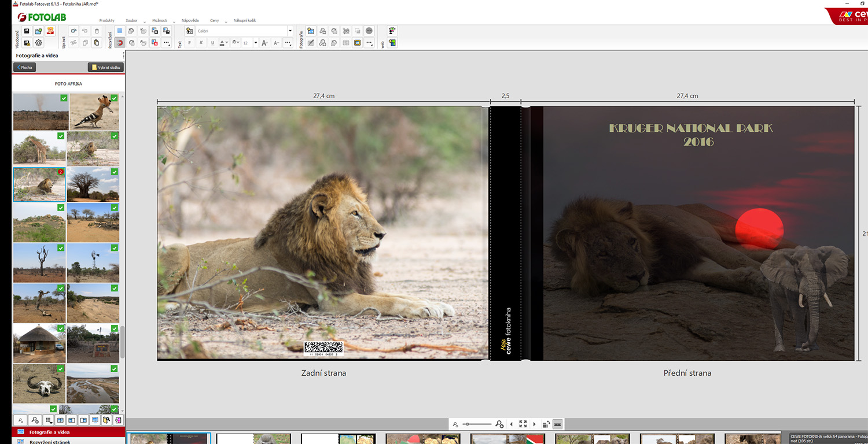Viewport: 868px width, 444px height.
Task: Click the undo arrow icon
Action: click(73, 31)
